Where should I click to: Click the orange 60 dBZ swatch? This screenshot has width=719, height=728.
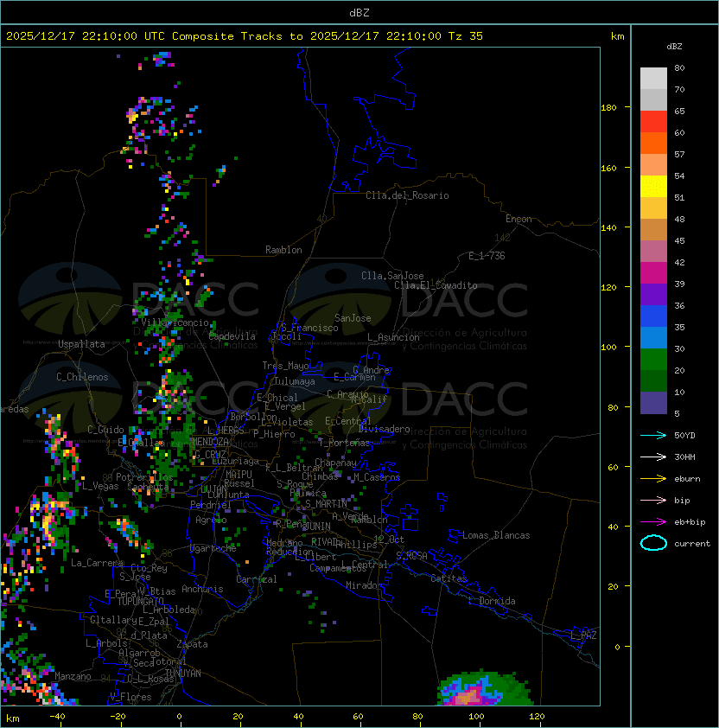point(653,144)
